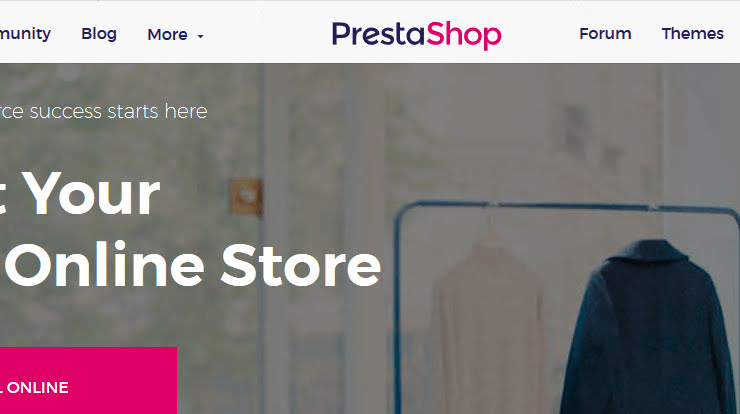This screenshot has width=740, height=414.
Task: Visit the partially visible Community link
Action: coord(25,34)
